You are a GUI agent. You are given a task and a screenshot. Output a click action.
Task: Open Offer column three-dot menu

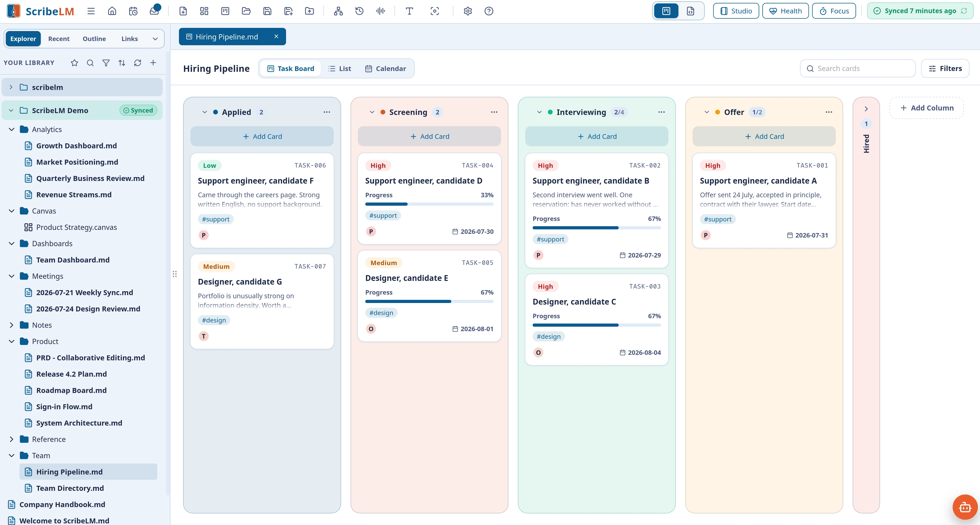pyautogui.click(x=829, y=112)
